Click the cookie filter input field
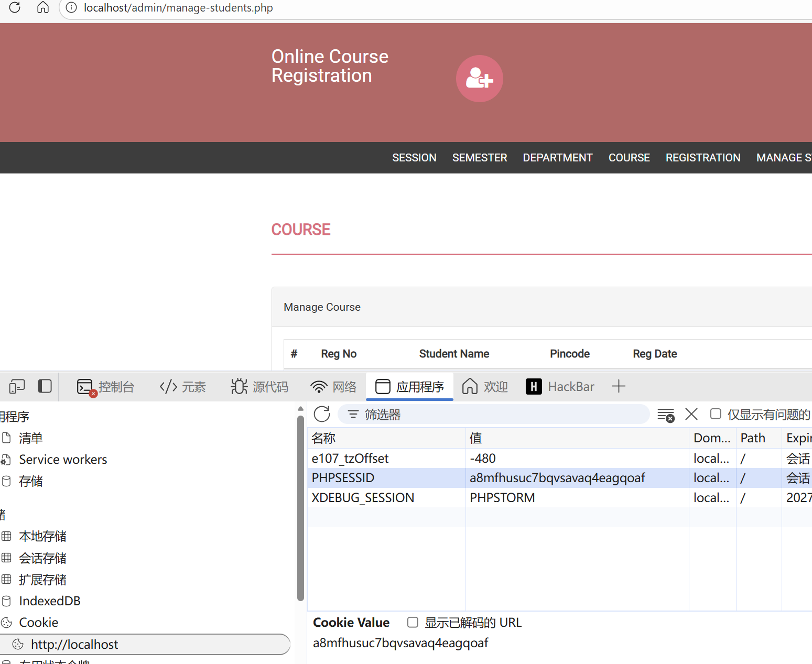The height and width of the screenshot is (664, 812). coord(498,415)
